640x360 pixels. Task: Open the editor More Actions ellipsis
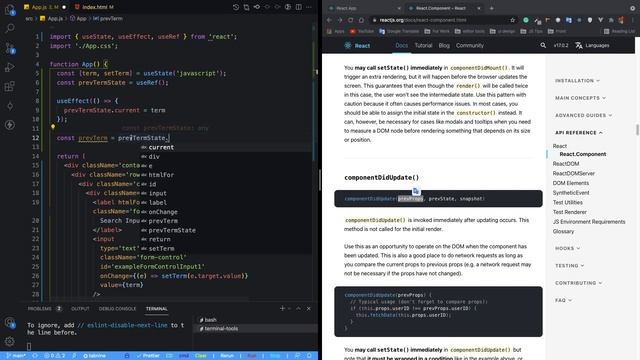[309, 7]
